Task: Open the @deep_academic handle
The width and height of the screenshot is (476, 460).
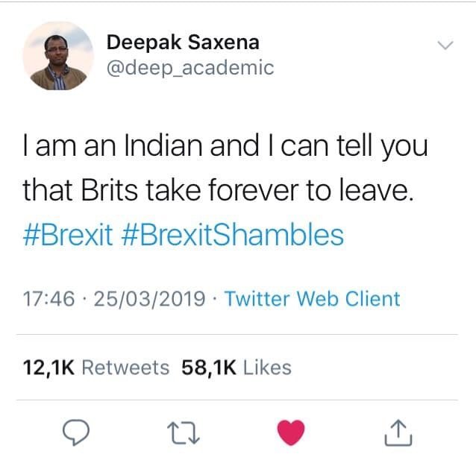Action: point(190,68)
